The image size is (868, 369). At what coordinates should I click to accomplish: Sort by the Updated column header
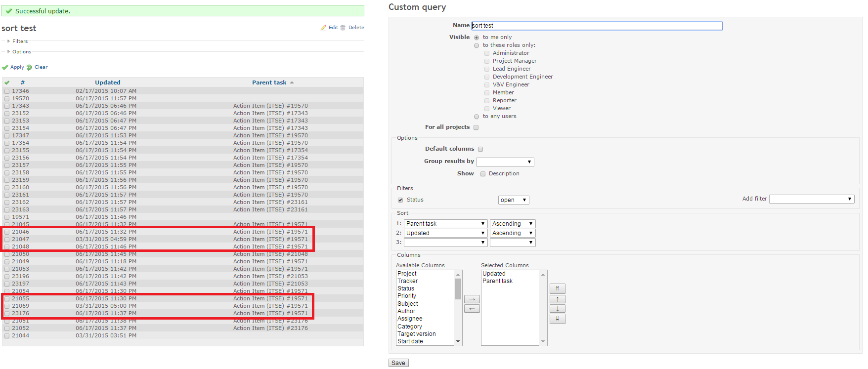(x=108, y=82)
